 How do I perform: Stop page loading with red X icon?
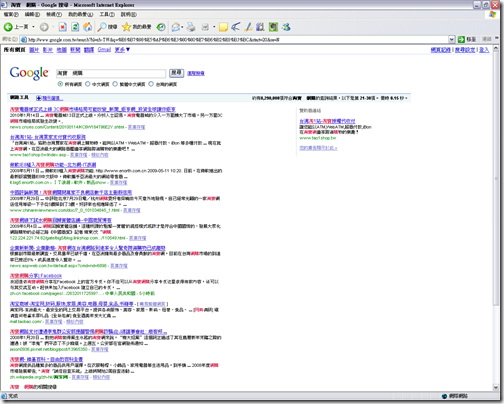pyautogui.click(x=62, y=27)
